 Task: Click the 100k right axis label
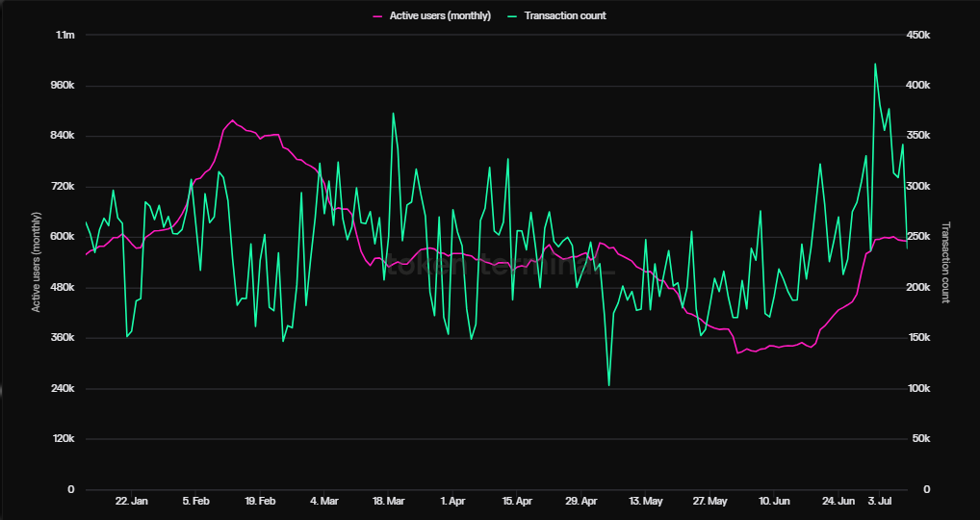pyautogui.click(x=918, y=388)
